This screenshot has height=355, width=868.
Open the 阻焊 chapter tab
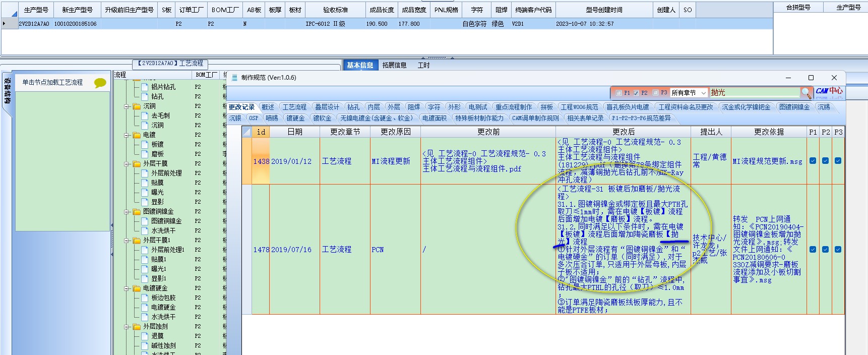click(x=414, y=107)
